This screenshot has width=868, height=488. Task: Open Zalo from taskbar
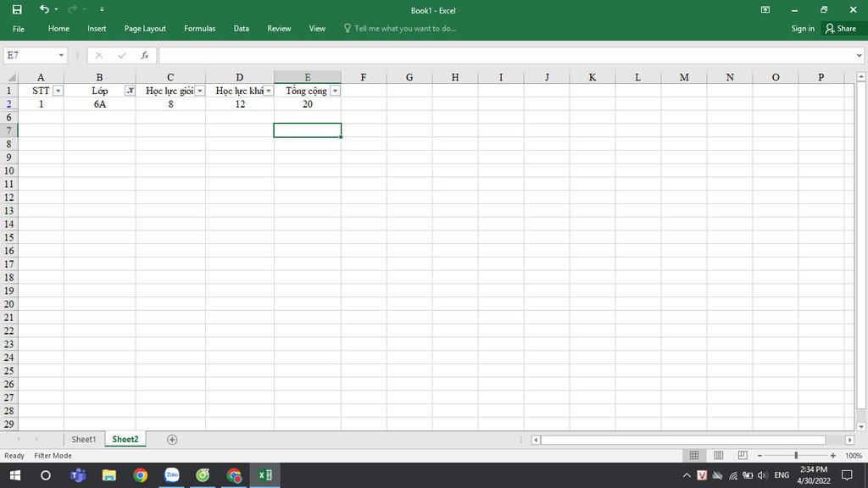point(171,475)
